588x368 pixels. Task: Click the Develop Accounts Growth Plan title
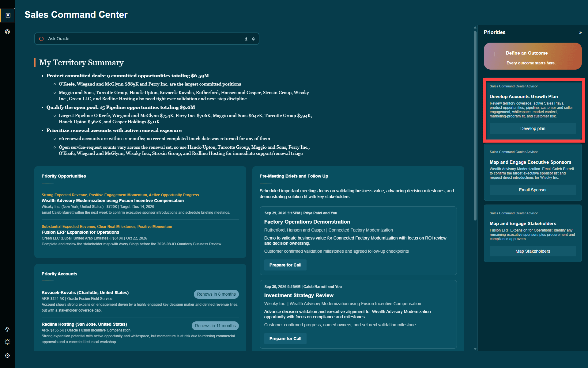(524, 97)
